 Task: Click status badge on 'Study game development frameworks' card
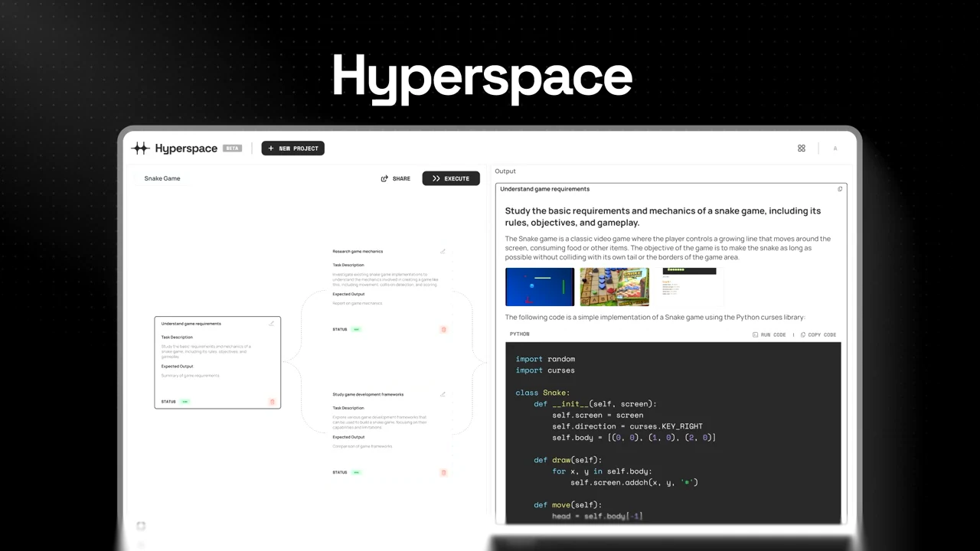click(357, 473)
